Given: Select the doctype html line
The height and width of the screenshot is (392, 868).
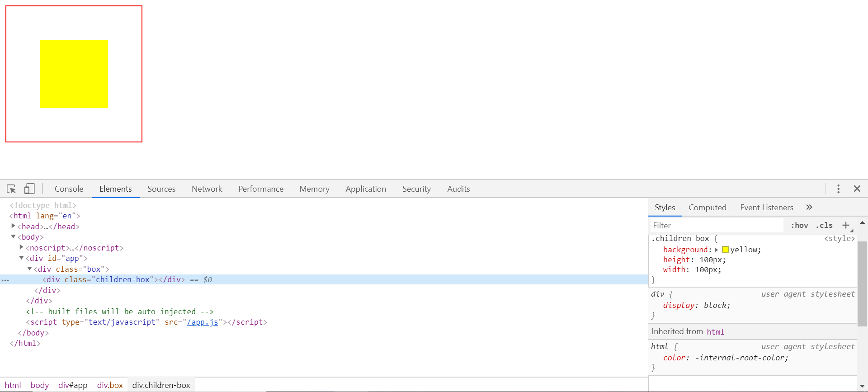Looking at the screenshot, I should coord(43,205).
